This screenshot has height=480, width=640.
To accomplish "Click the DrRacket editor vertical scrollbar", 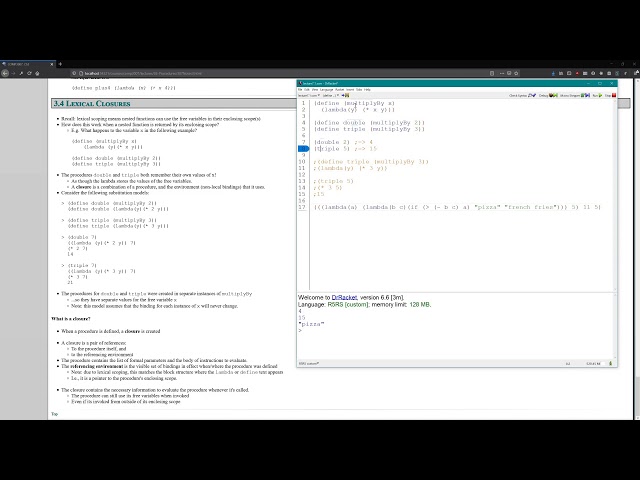I will click(x=615, y=195).
